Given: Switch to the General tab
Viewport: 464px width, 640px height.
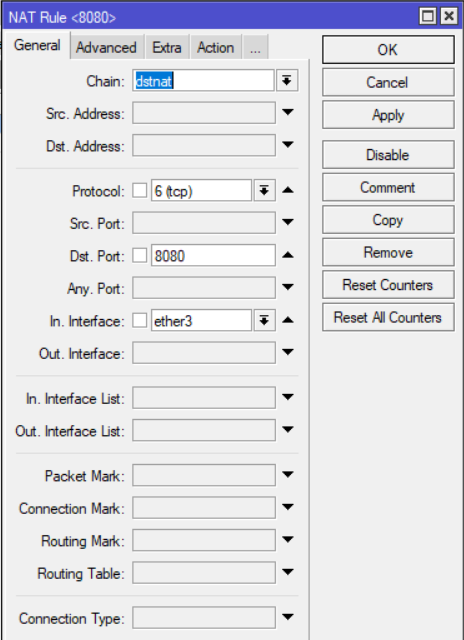Looking at the screenshot, I should [37, 45].
